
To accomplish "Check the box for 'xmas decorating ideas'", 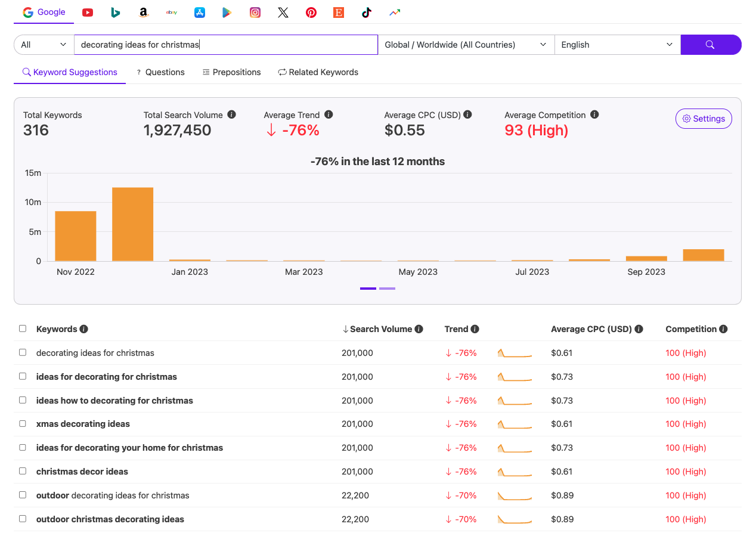I will coord(23,423).
